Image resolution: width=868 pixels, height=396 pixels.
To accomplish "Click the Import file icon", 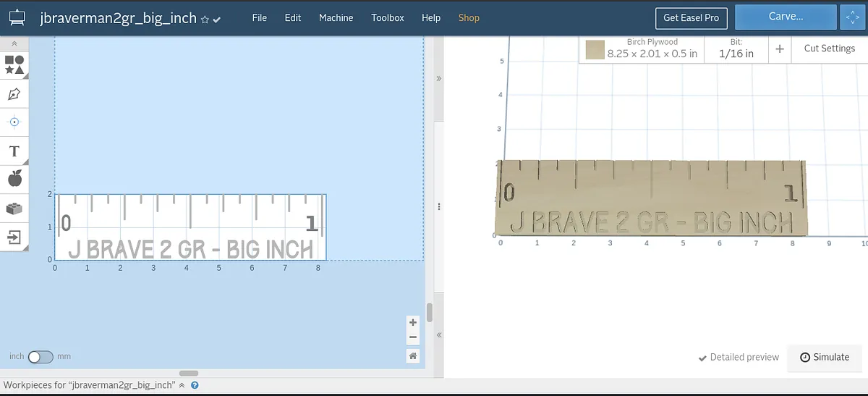I will coord(14,237).
